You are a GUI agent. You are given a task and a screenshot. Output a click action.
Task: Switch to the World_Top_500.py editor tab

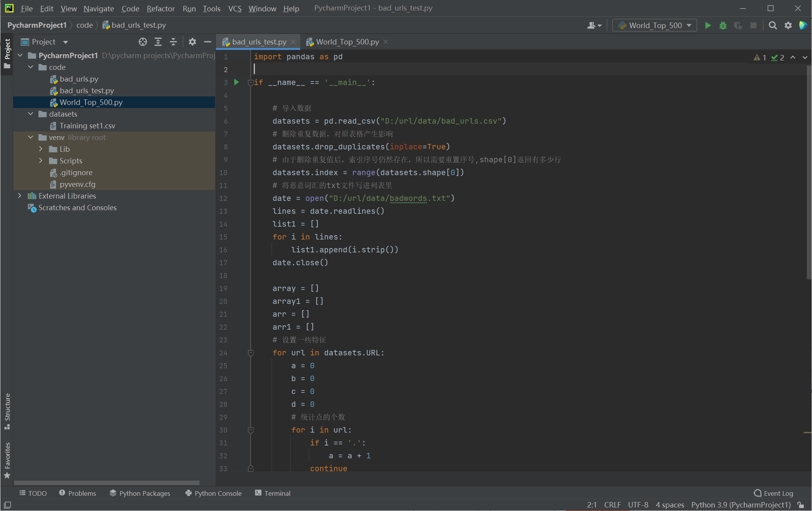tap(347, 42)
